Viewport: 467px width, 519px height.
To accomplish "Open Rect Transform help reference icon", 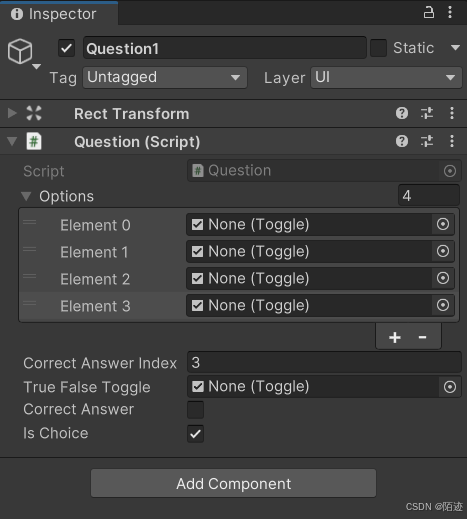I will [402, 113].
